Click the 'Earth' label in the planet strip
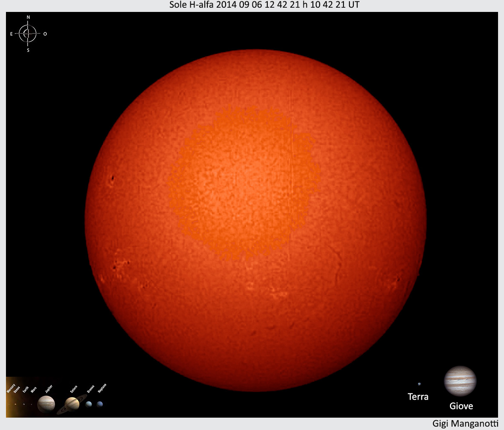The image size is (504, 430). (x=26, y=390)
